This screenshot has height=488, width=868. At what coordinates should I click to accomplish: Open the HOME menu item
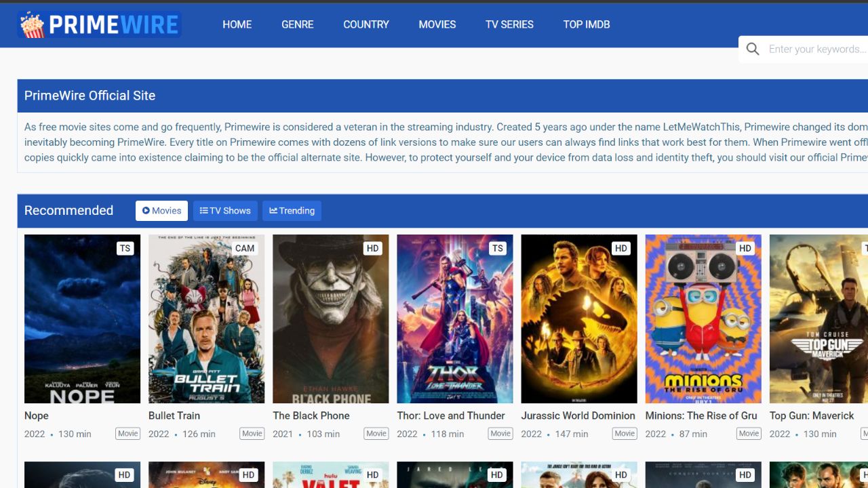237,24
